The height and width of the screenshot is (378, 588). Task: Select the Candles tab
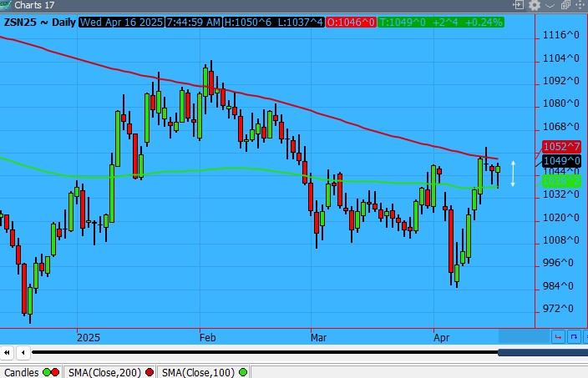tap(31, 372)
